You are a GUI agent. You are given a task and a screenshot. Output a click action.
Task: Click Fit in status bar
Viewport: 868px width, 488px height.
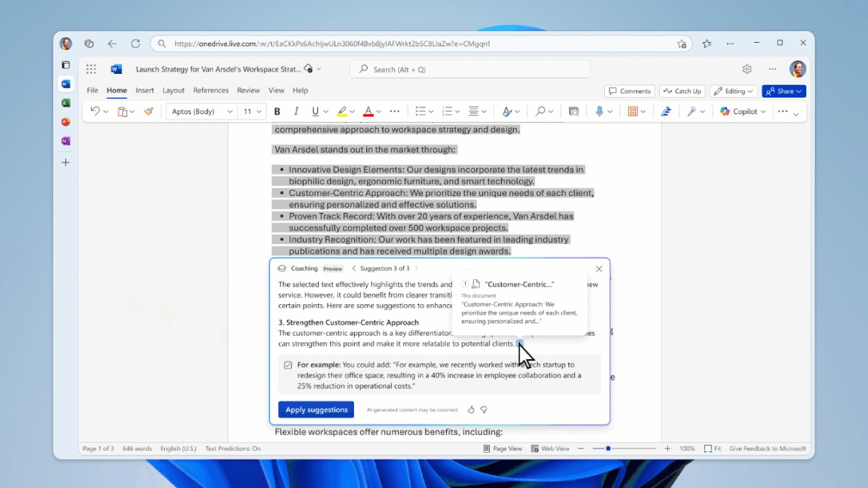point(713,449)
